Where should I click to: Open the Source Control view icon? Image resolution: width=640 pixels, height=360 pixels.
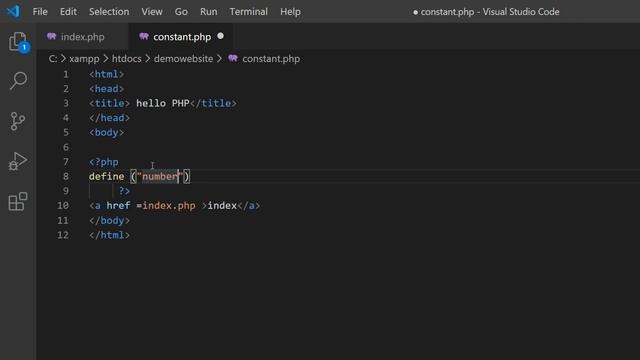point(18,121)
